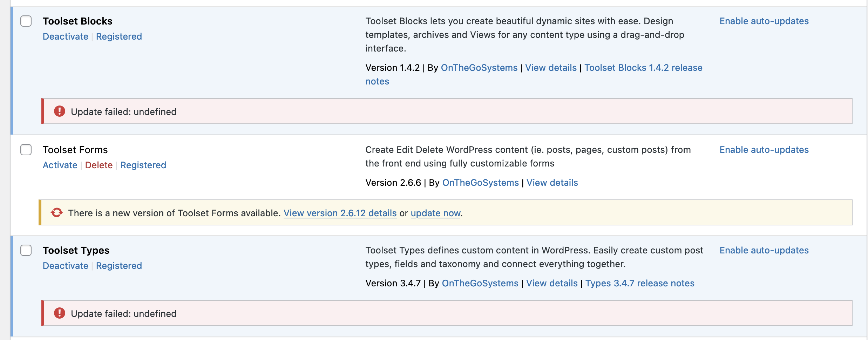Open Registered link under Toolset Blocks

119,36
